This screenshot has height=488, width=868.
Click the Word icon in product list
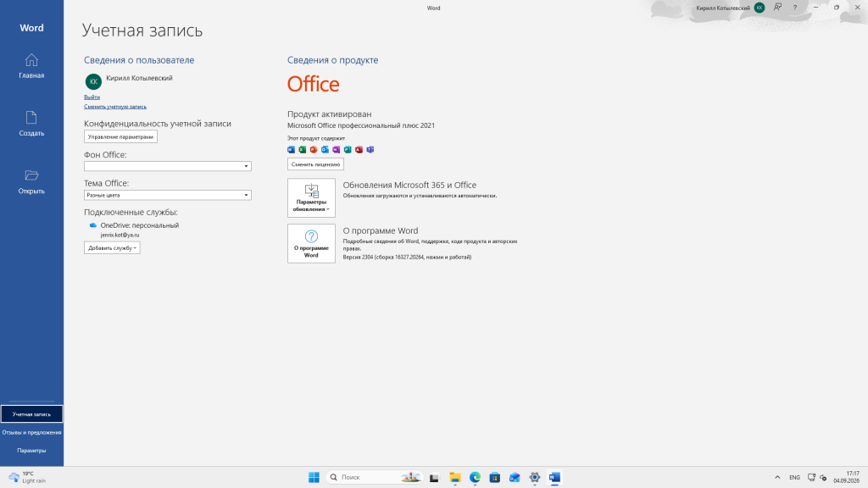click(292, 150)
